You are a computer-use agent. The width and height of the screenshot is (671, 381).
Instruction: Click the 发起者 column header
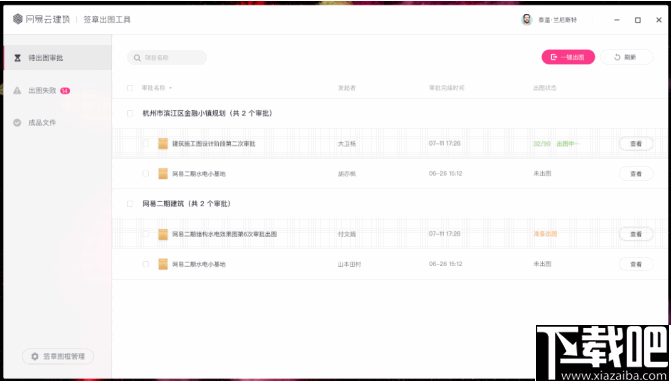[x=347, y=88]
